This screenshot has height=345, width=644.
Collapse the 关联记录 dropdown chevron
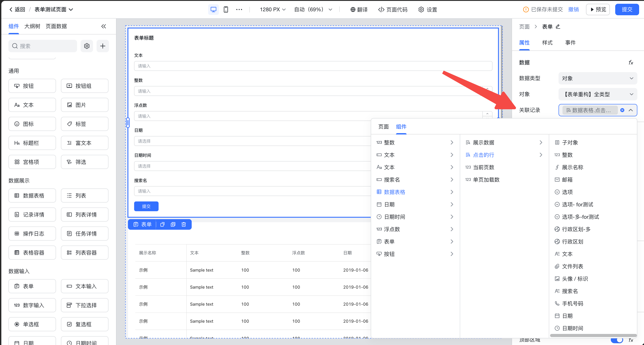631,110
